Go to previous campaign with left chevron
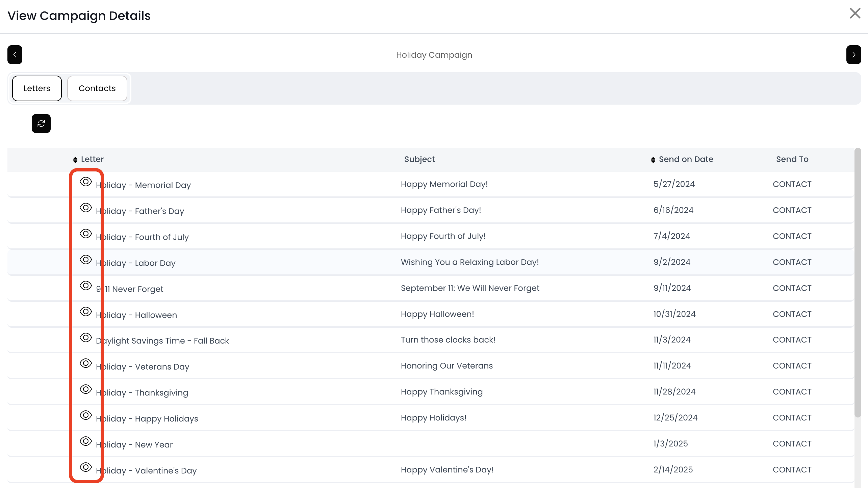The image size is (868, 488). [x=15, y=55]
